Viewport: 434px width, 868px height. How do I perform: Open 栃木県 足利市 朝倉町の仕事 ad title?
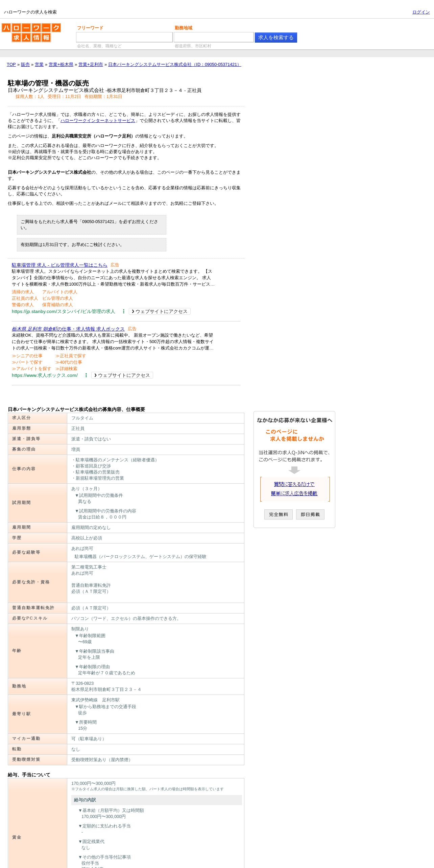click(68, 329)
